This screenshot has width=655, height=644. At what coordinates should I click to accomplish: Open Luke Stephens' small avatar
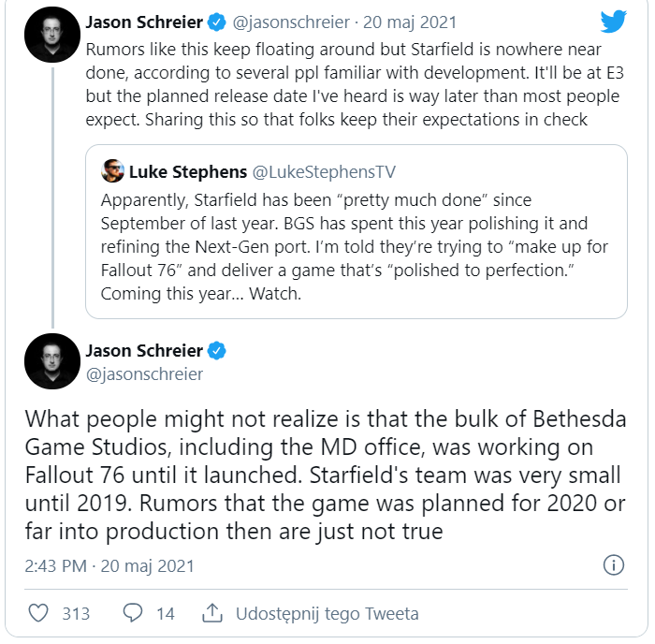(111, 171)
